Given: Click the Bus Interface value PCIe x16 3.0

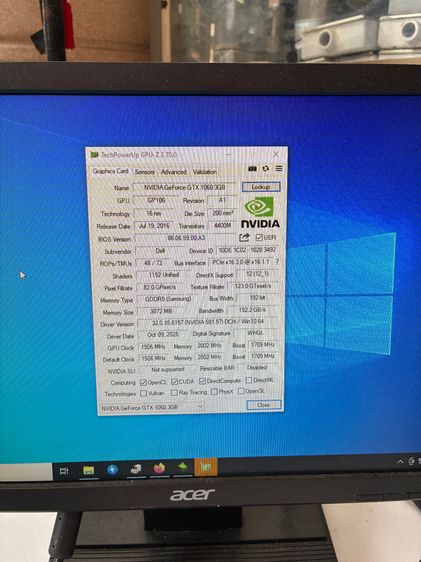Looking at the screenshot, I should pos(240,262).
